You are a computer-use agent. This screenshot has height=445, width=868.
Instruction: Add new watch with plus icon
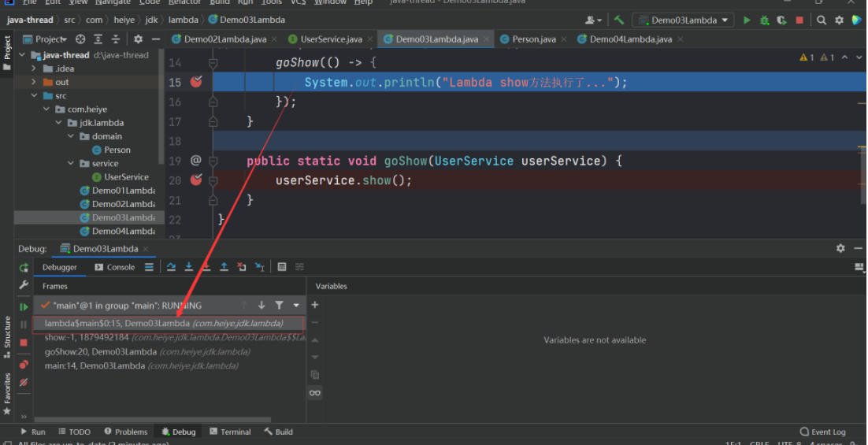pos(315,305)
